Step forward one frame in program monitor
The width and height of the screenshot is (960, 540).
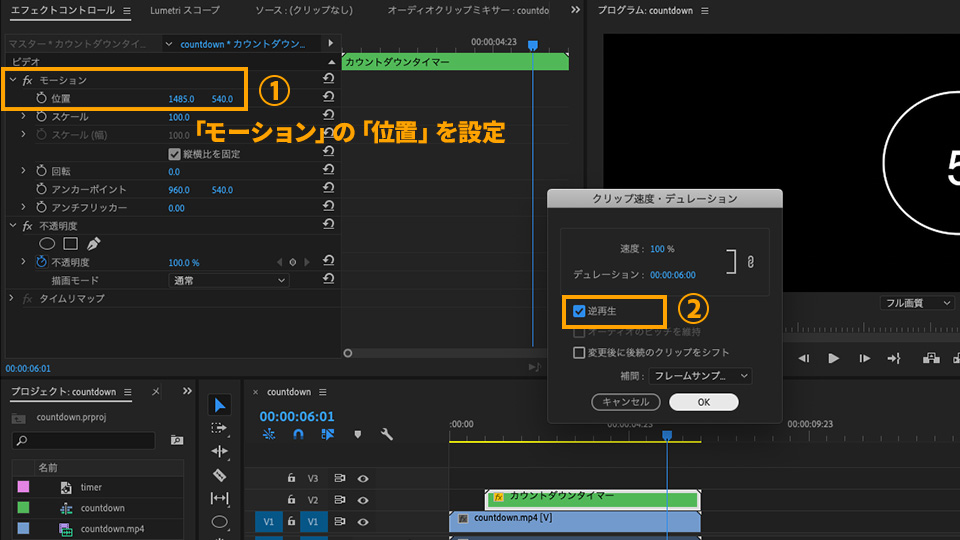point(864,358)
